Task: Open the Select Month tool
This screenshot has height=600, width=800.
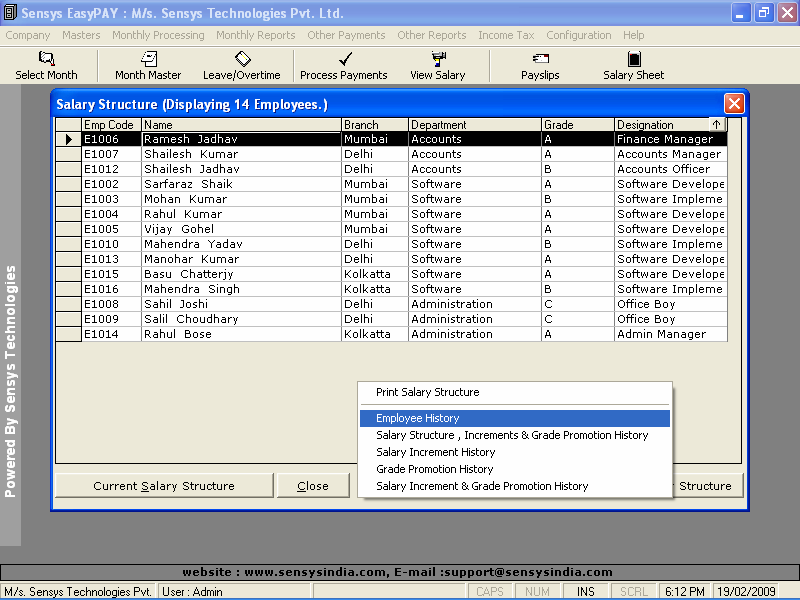Action: click(46, 65)
